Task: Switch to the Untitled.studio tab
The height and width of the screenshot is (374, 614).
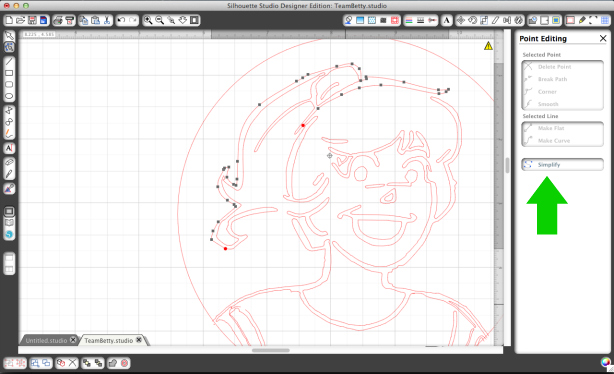Action: [46, 340]
